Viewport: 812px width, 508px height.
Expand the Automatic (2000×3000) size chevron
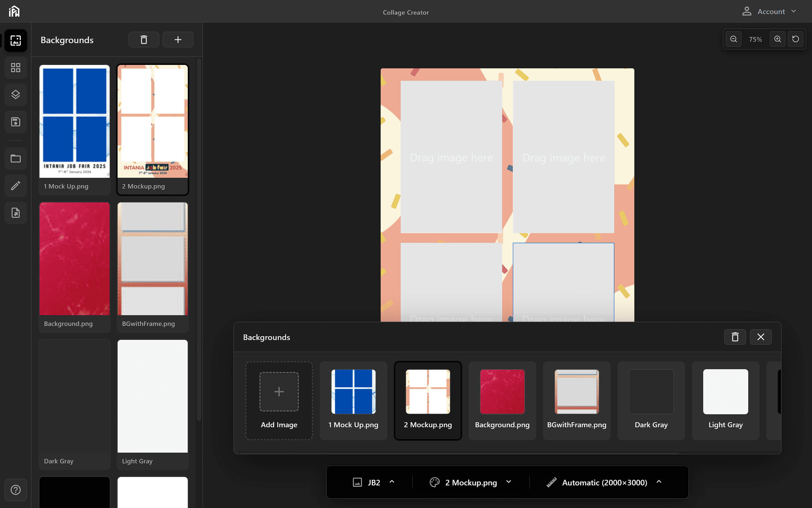[659, 481]
